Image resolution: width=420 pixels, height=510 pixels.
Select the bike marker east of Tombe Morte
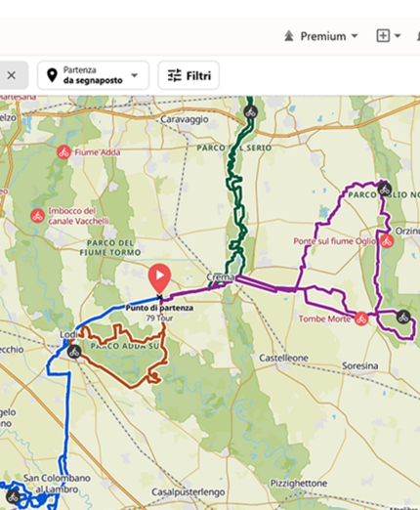tap(403, 317)
